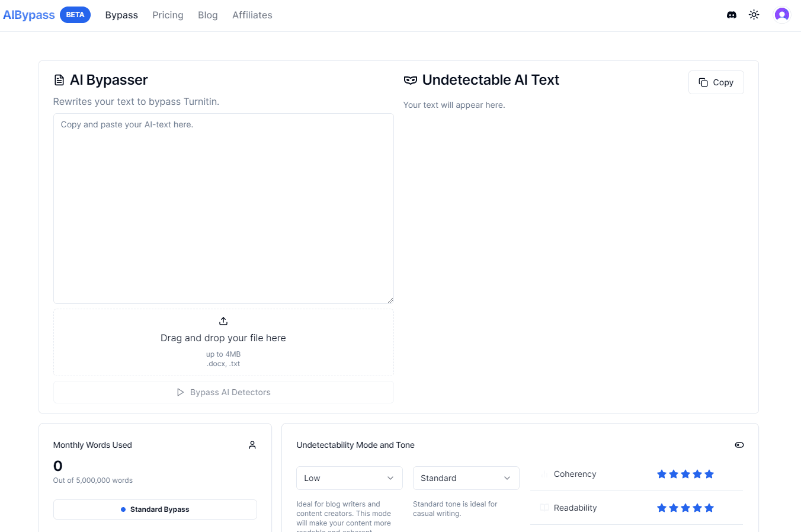Select the Standard Bypass option
Viewport: 801px width, 532px height.
[155, 509]
